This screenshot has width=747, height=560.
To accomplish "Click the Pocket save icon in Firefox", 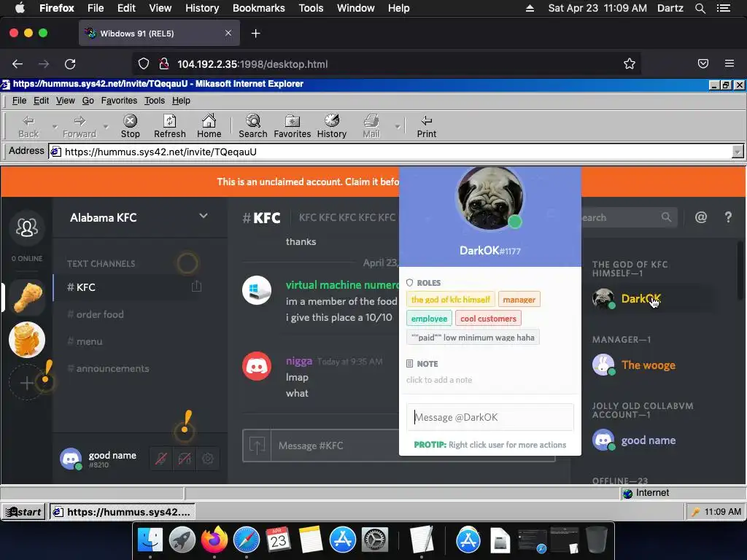I will (703, 63).
